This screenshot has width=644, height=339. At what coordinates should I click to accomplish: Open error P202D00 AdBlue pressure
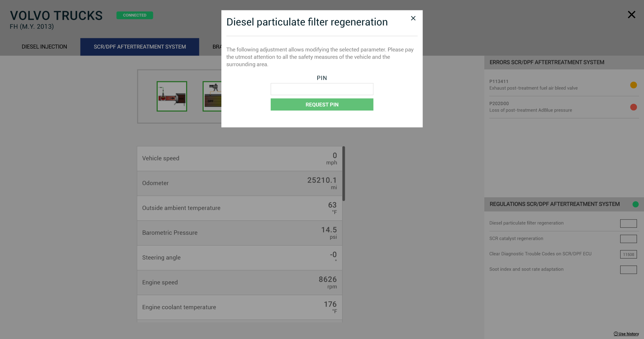(x=564, y=107)
